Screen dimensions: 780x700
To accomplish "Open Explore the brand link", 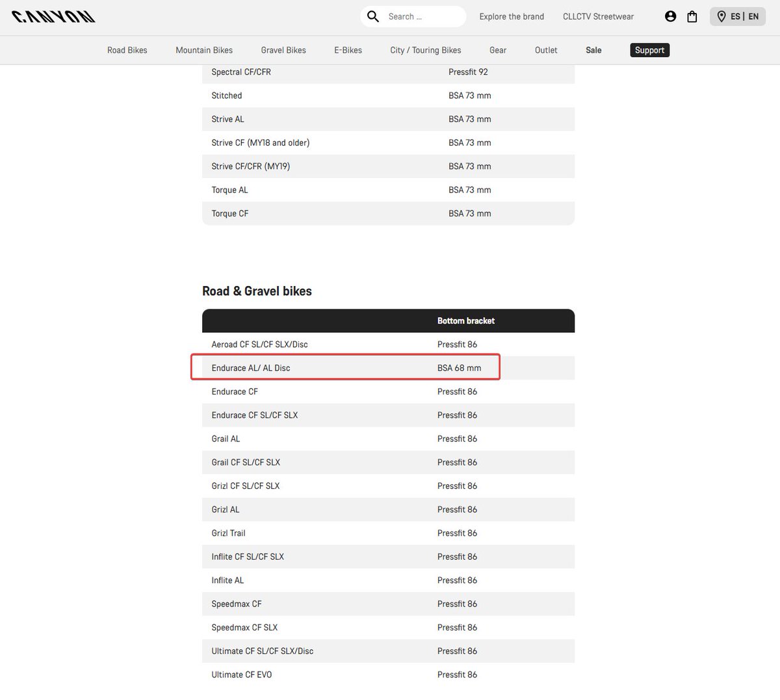I will pos(512,16).
